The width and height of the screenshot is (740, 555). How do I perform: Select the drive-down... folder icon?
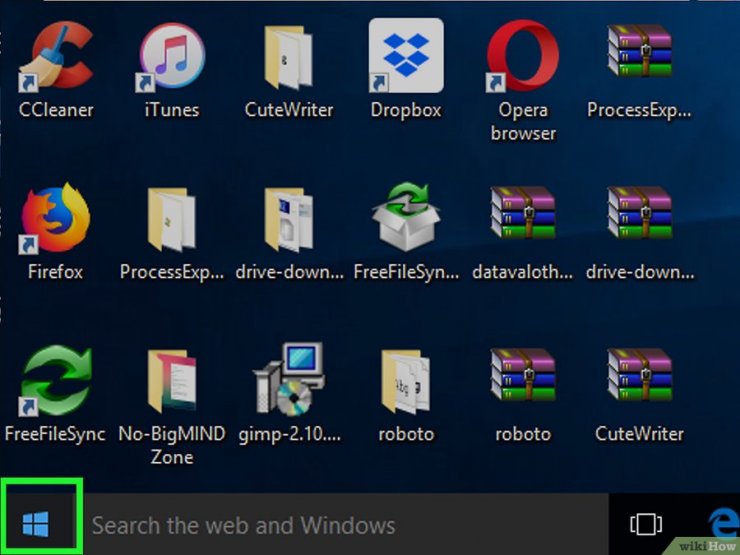(288, 219)
